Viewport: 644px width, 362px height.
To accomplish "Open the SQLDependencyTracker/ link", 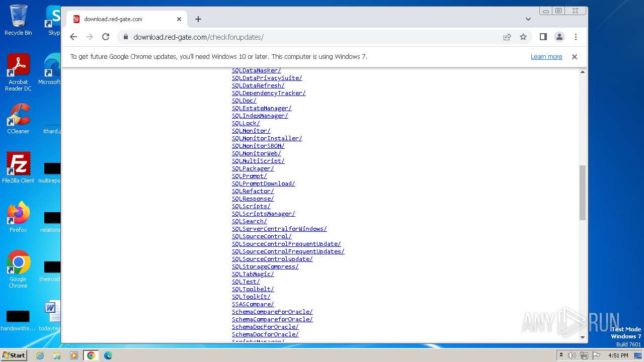I will 269,93.
